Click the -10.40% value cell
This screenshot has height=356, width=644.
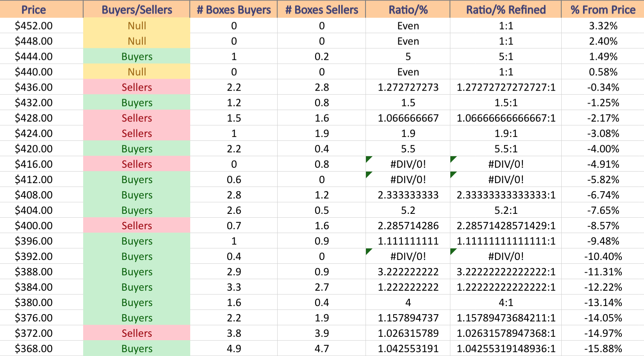tap(603, 256)
